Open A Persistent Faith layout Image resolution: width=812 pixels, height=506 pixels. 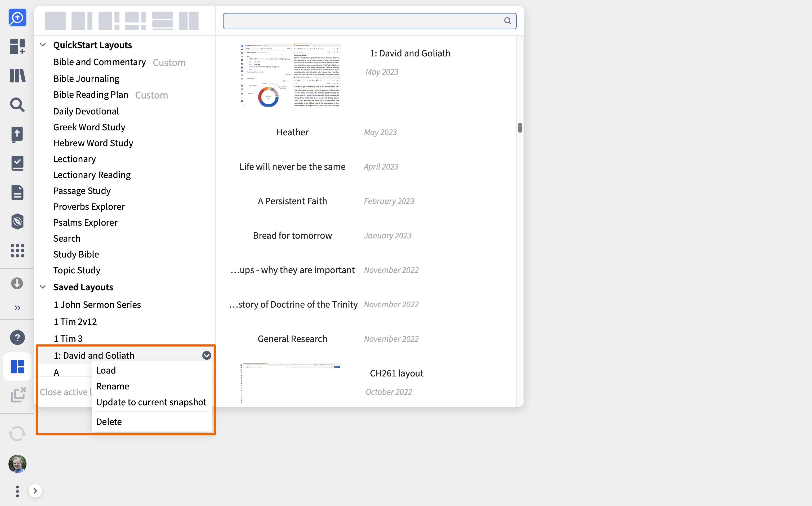tap(292, 201)
